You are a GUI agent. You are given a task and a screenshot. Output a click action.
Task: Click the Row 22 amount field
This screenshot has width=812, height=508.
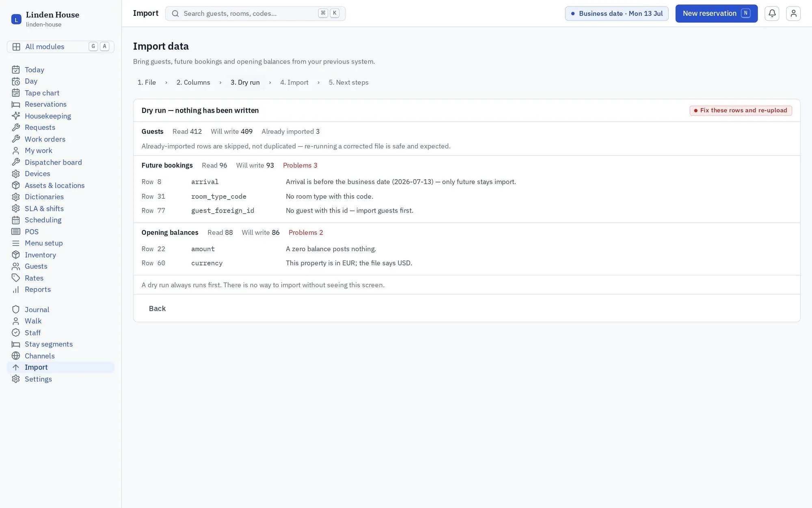click(x=203, y=249)
